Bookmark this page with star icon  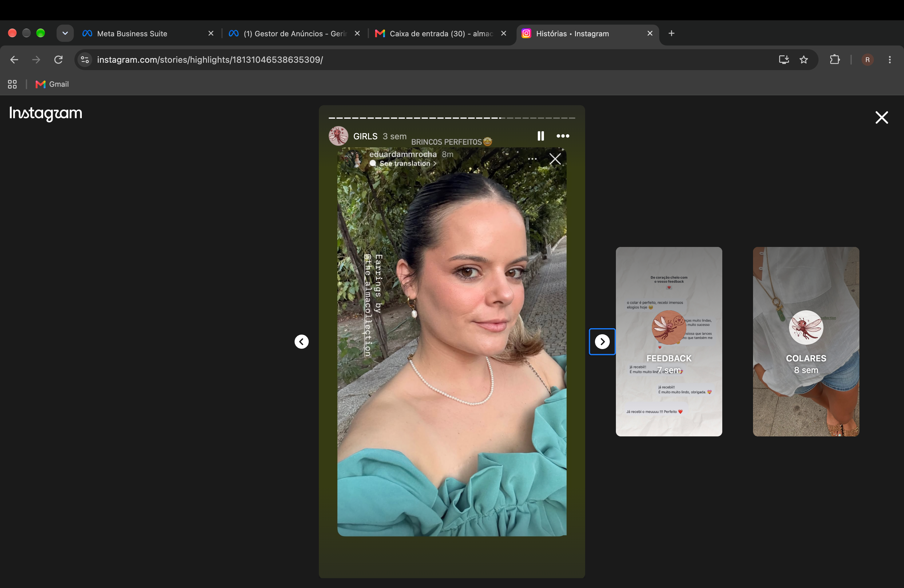coord(804,60)
